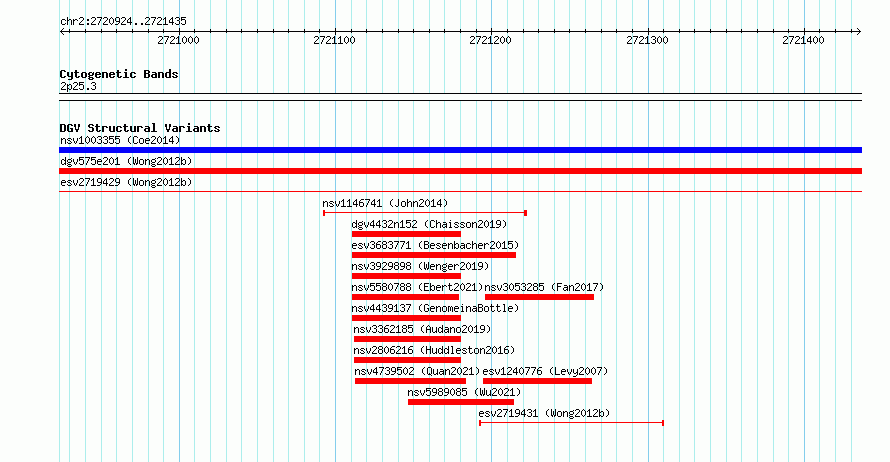Open the nsv3929898 (Wenger2019) label
This screenshot has width=890, height=462.
coord(420,266)
